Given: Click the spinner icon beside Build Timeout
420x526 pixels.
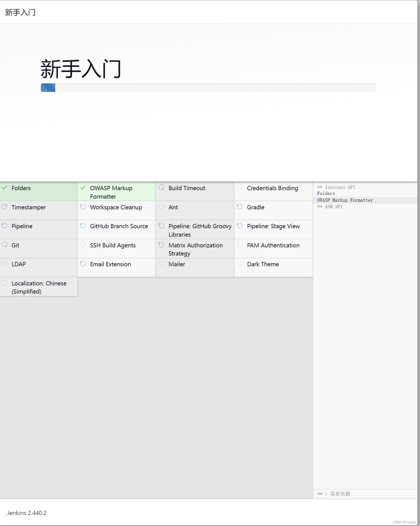Looking at the screenshot, I should click(161, 188).
